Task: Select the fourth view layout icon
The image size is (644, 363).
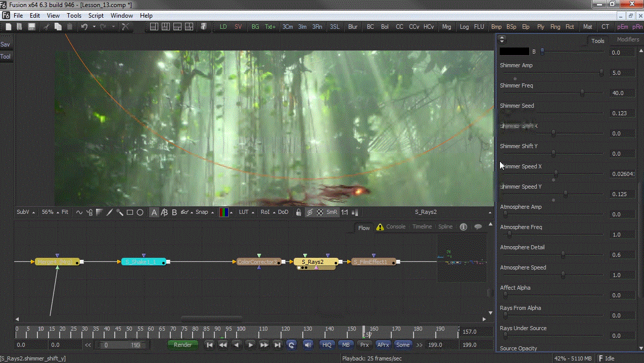Action: tap(190, 27)
